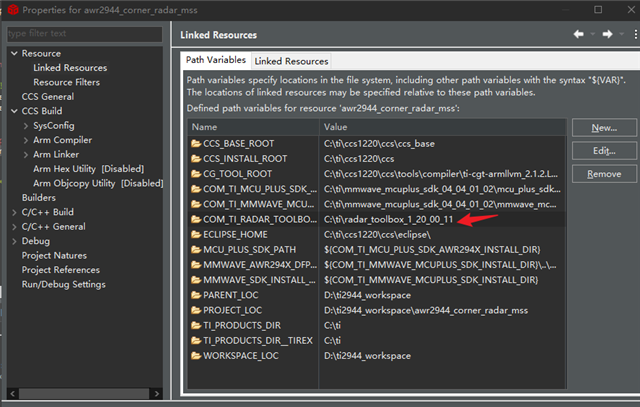Select Resource Filters in the tree

pos(66,82)
